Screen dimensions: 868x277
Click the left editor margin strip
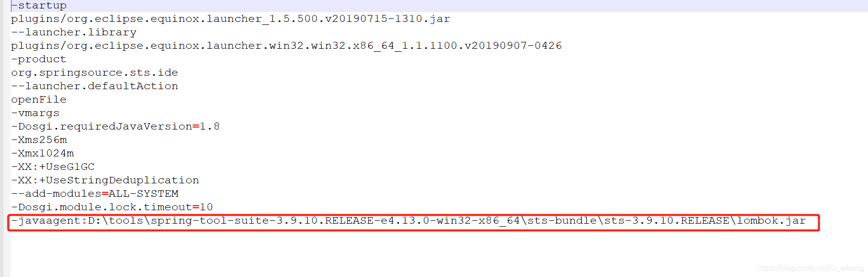[x=5, y=138]
